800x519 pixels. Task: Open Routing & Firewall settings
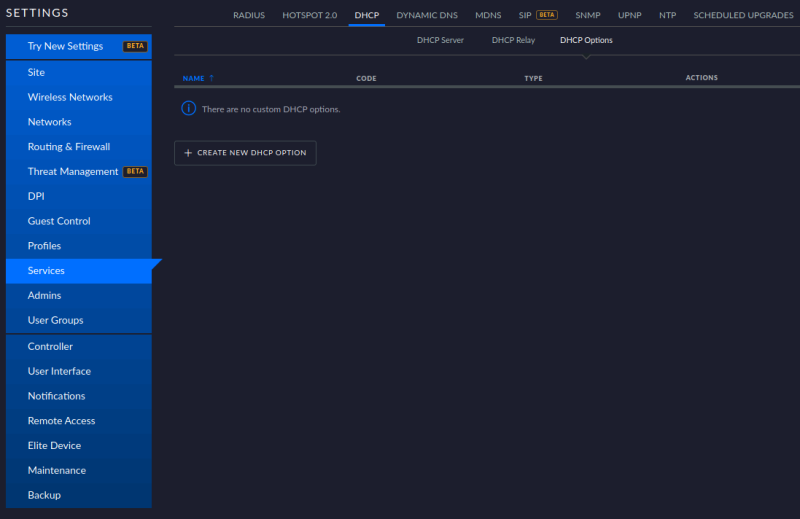(x=79, y=147)
